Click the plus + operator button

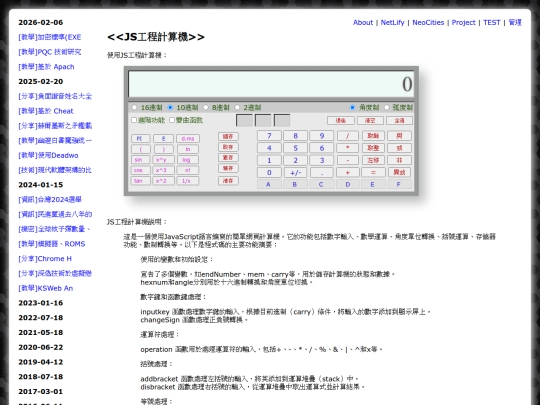coord(347,173)
